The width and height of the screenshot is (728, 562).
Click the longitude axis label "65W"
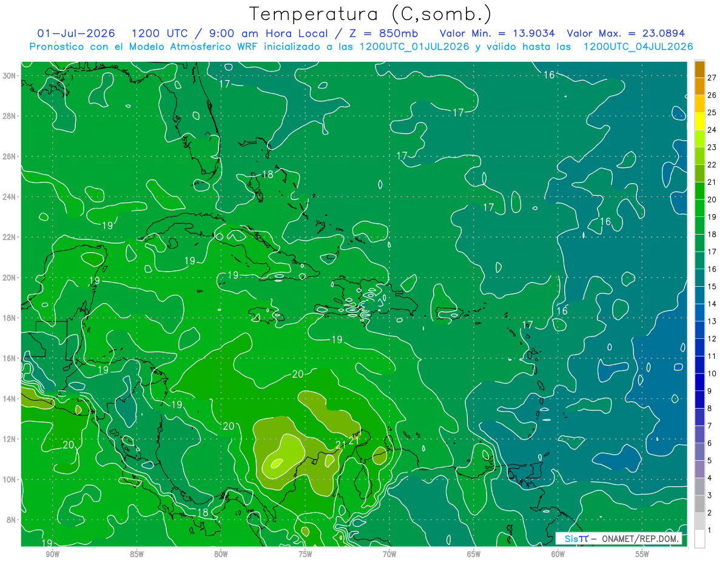click(x=474, y=554)
